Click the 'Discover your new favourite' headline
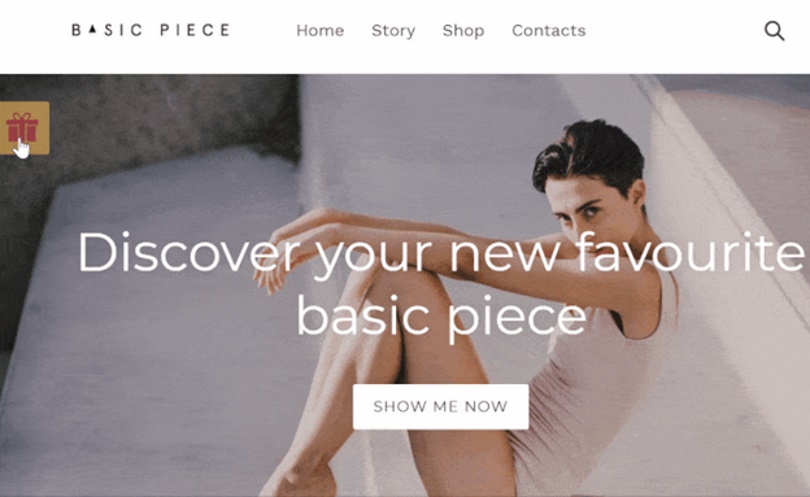 pyautogui.click(x=441, y=253)
